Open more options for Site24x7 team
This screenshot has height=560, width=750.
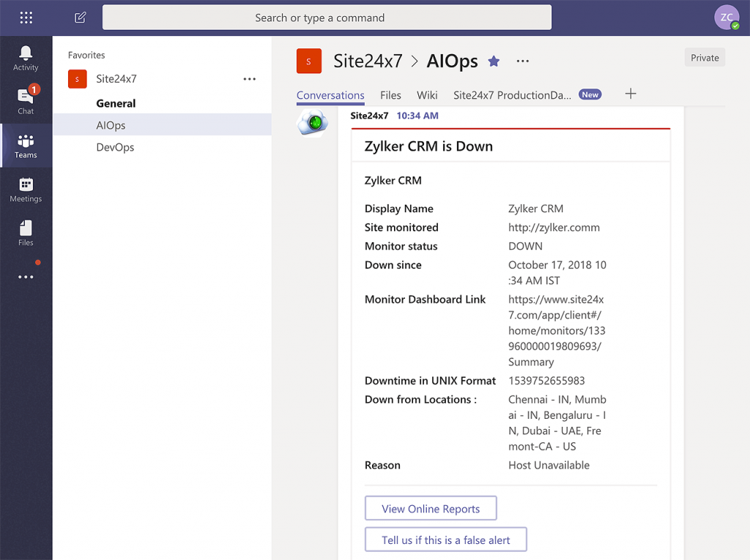[249, 78]
